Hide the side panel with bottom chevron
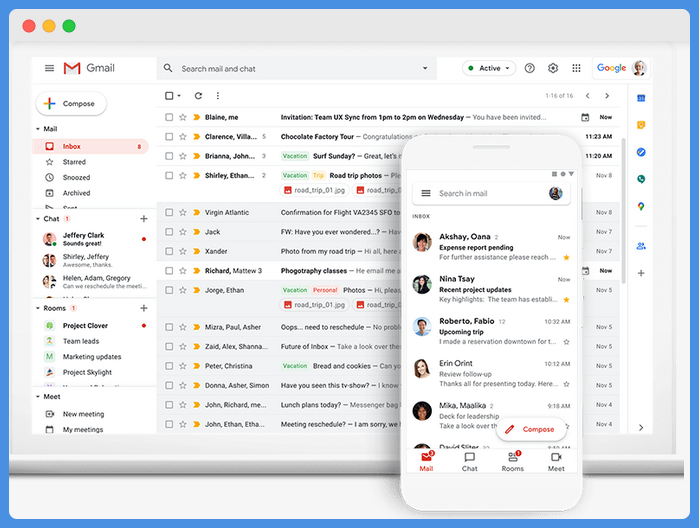The image size is (699, 528). (x=641, y=428)
